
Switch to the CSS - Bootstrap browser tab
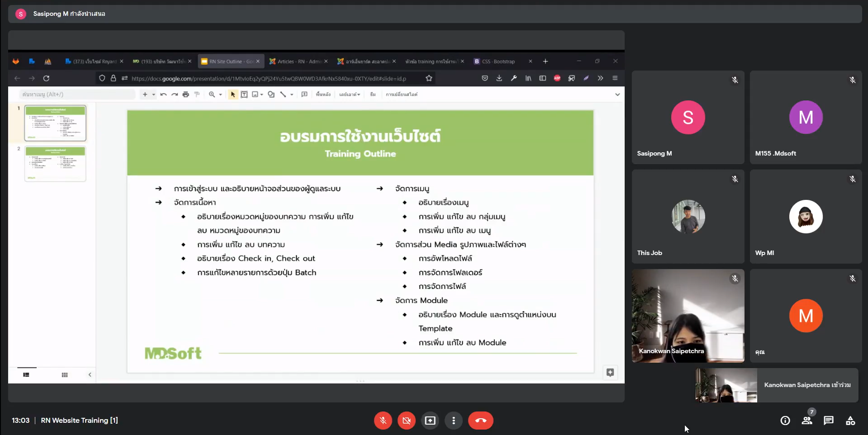[498, 61]
